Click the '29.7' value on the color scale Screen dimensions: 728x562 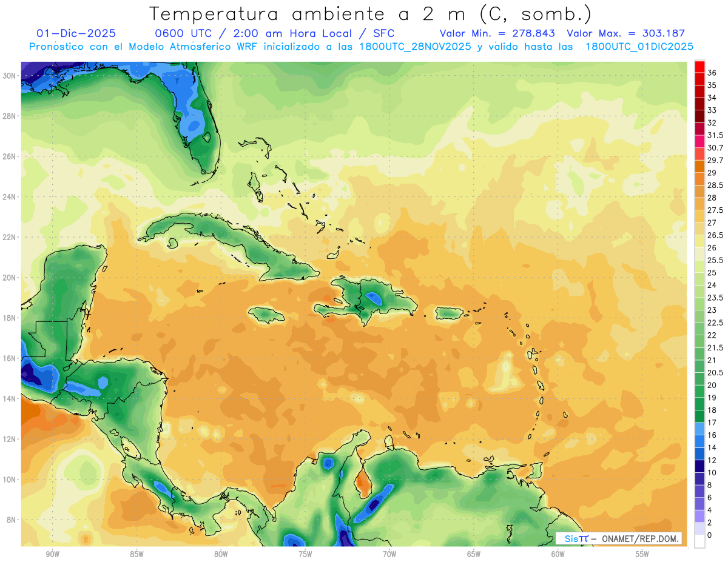point(715,160)
